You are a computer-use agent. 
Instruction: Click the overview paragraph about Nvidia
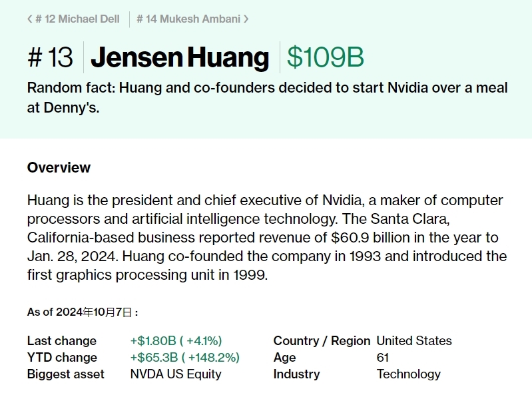pos(267,238)
